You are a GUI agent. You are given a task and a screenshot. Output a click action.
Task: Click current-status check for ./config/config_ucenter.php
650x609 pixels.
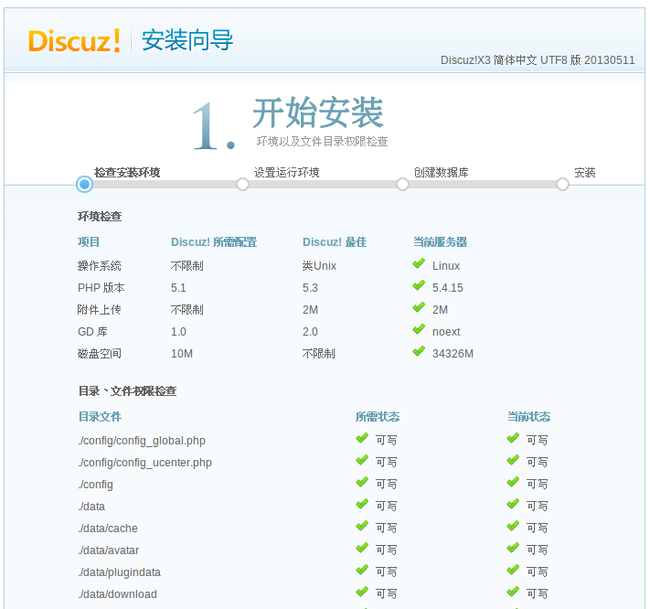pyautogui.click(x=513, y=460)
